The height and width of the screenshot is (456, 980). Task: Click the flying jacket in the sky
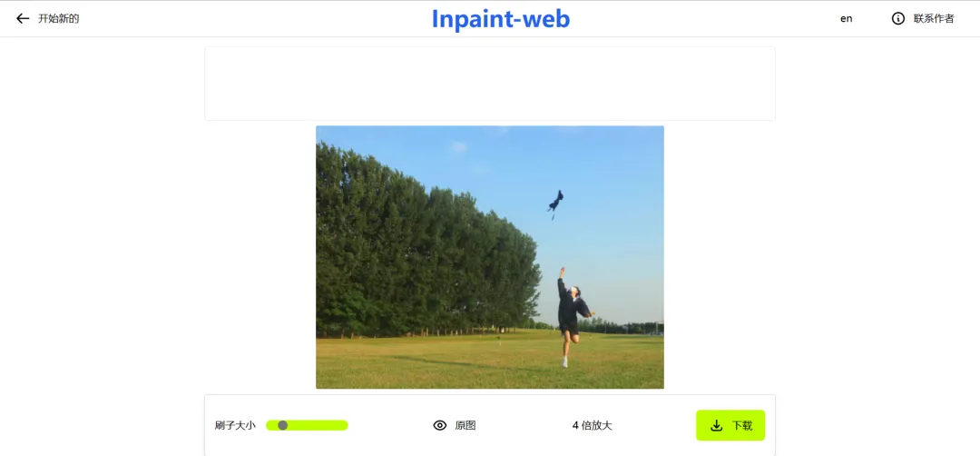pos(555,202)
